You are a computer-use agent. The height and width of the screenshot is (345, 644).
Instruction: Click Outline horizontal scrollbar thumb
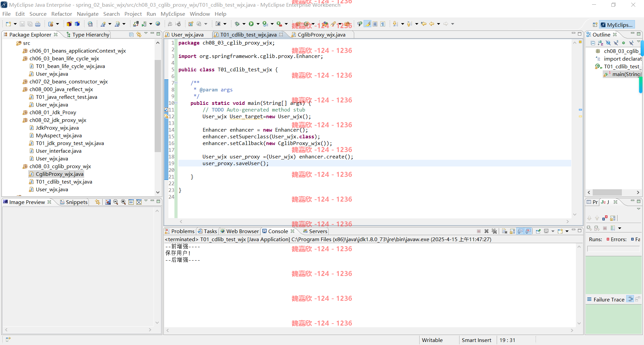[607, 192]
